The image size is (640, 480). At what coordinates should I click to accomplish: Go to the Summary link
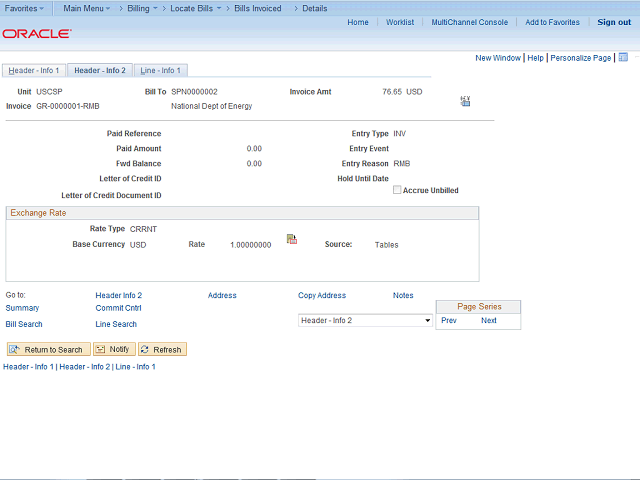[x=22, y=308]
